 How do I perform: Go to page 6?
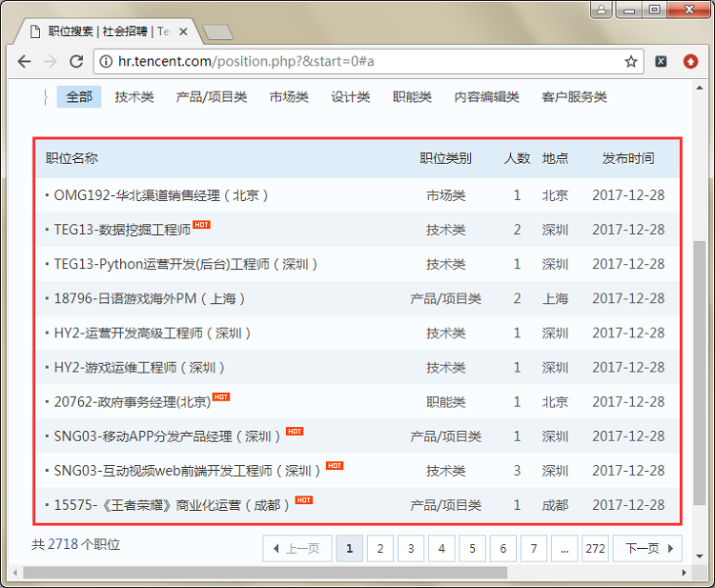503,548
